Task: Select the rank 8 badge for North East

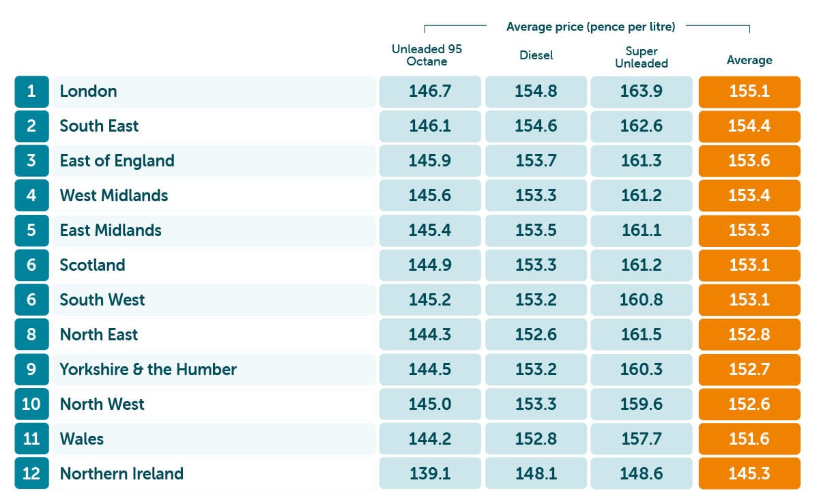Action: (31, 335)
